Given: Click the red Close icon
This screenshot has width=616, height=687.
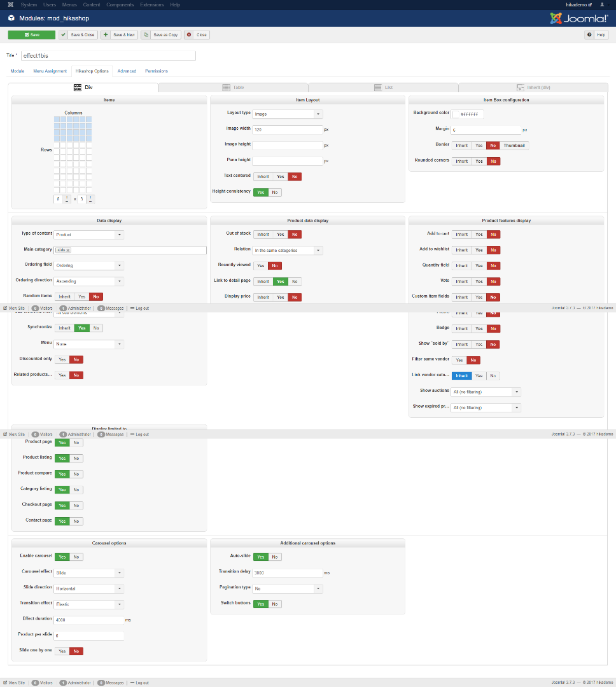Looking at the screenshot, I should 189,34.
